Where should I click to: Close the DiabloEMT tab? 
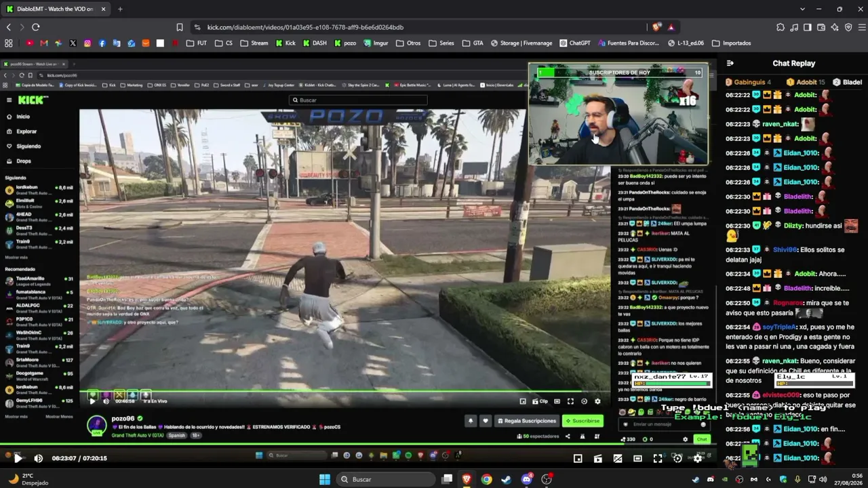coord(103,9)
